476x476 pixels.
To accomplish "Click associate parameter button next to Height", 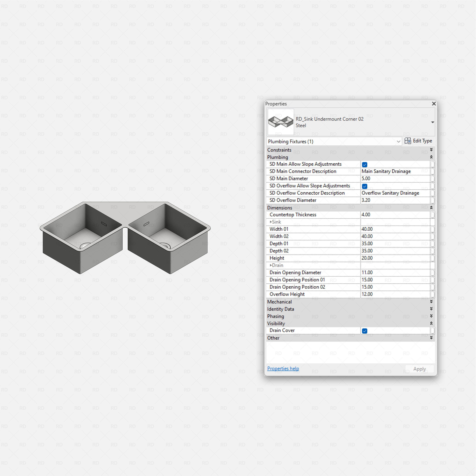I will [433, 258].
